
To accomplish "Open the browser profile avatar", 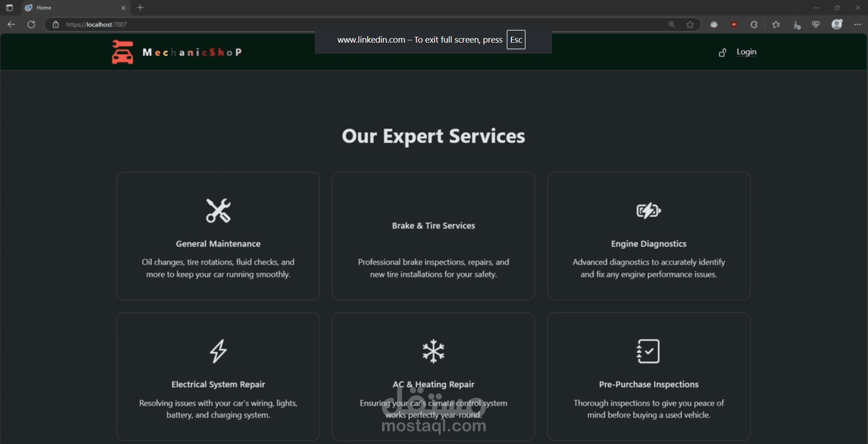I will click(837, 24).
